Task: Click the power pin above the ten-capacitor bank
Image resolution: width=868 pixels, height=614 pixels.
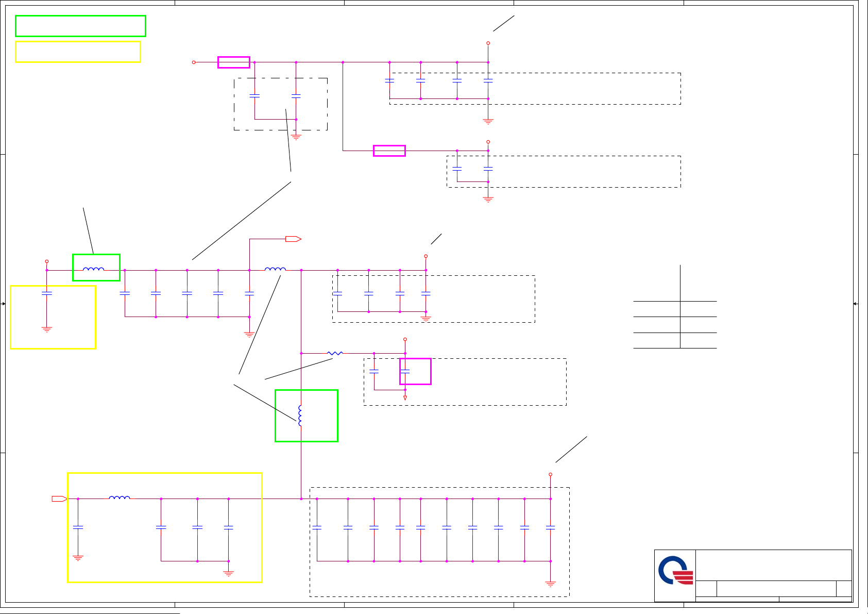Action: (551, 474)
